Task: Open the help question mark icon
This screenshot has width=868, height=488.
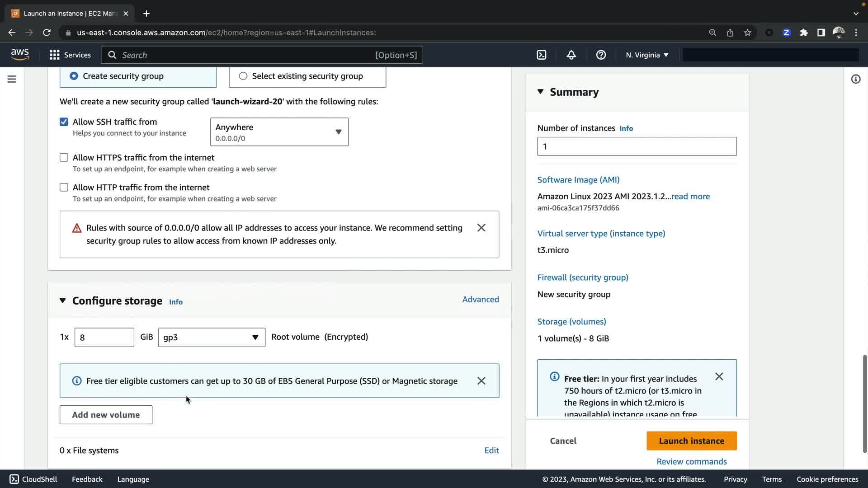Action: (601, 55)
